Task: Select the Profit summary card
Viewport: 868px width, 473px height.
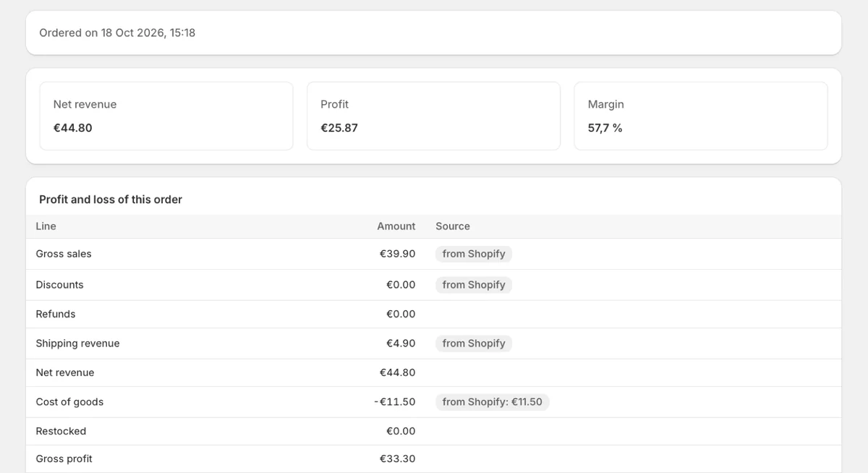Action: pos(434,116)
